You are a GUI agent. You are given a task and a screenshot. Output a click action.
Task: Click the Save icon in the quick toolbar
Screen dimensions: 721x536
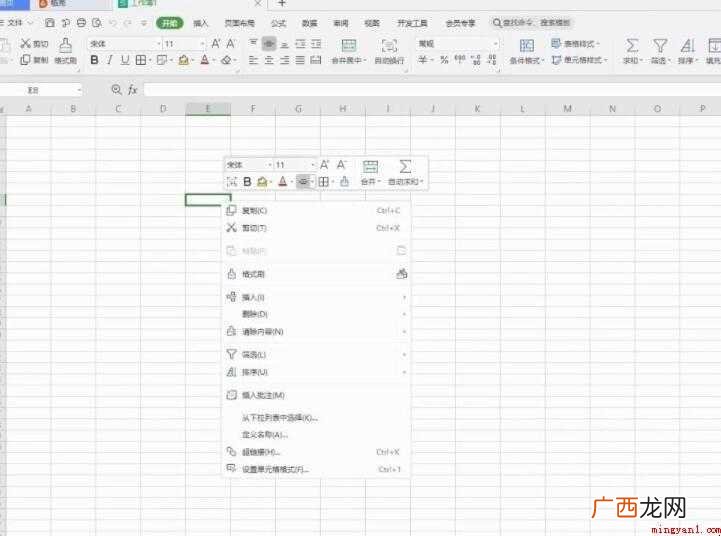click(50, 23)
